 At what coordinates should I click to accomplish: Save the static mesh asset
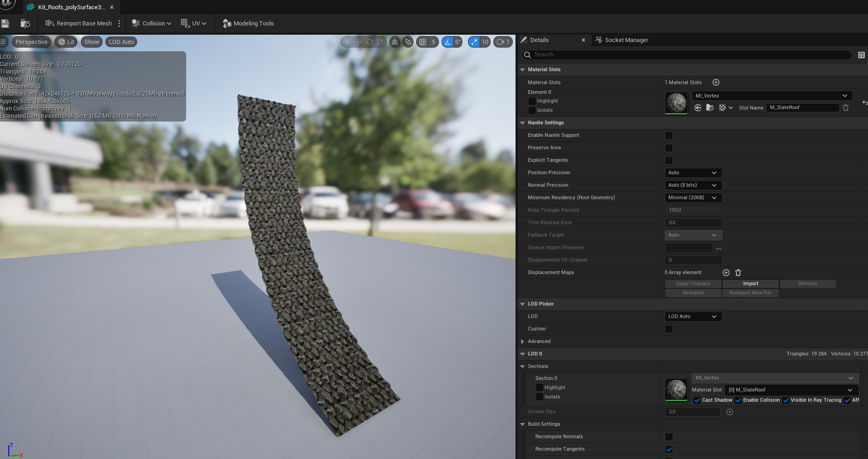coord(5,24)
